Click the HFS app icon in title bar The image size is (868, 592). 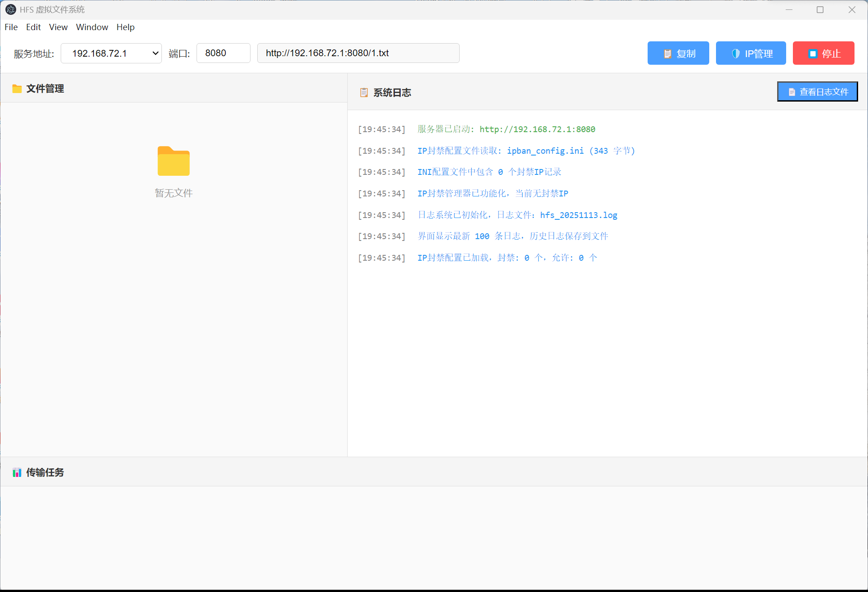(10, 9)
